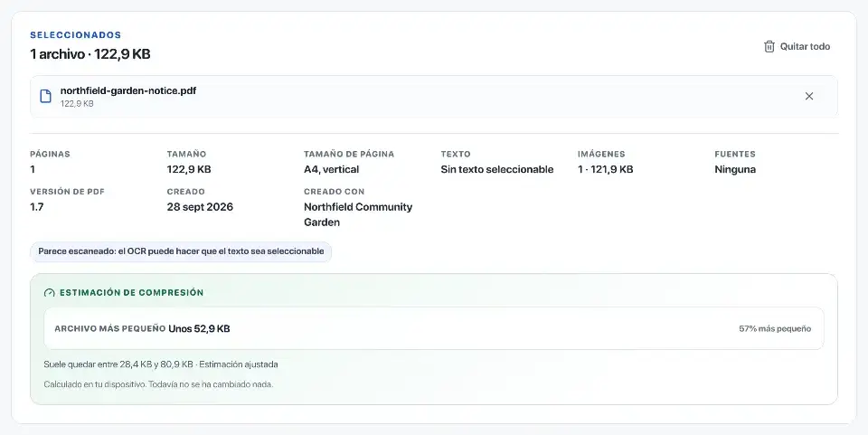This screenshot has width=868, height=435.
Task: Click the FUENTES value 'Ninguna'
Action: [735, 169]
